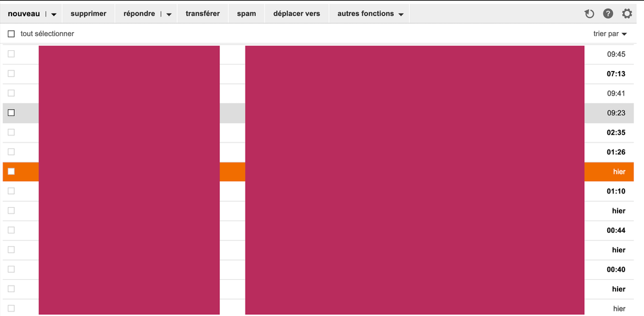This screenshot has width=644, height=316.
Task: Click the refresh mailbox icon
Action: coord(589,14)
